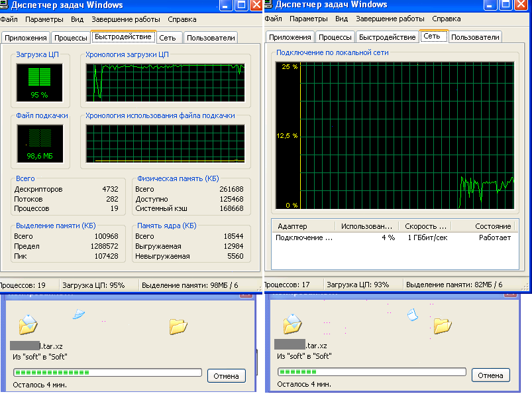
Task: Click status bar Выделение памяти: 82МБ
Action: click(454, 285)
